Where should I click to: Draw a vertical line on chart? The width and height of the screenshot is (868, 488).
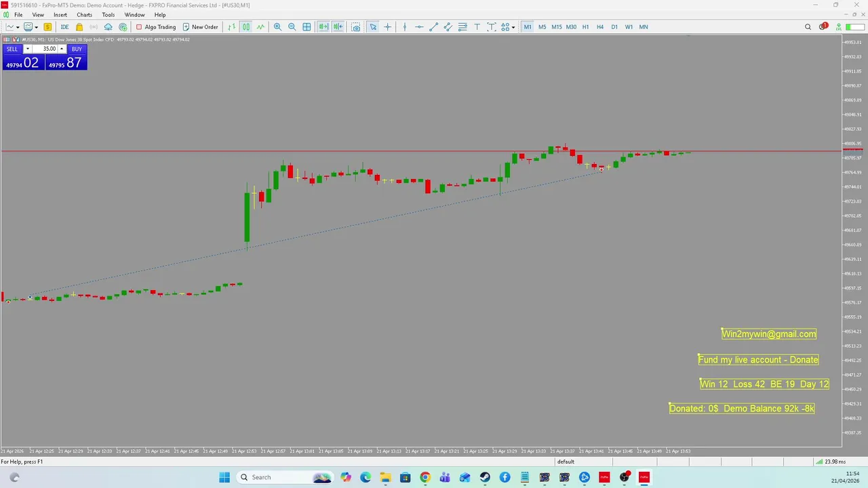(x=405, y=27)
